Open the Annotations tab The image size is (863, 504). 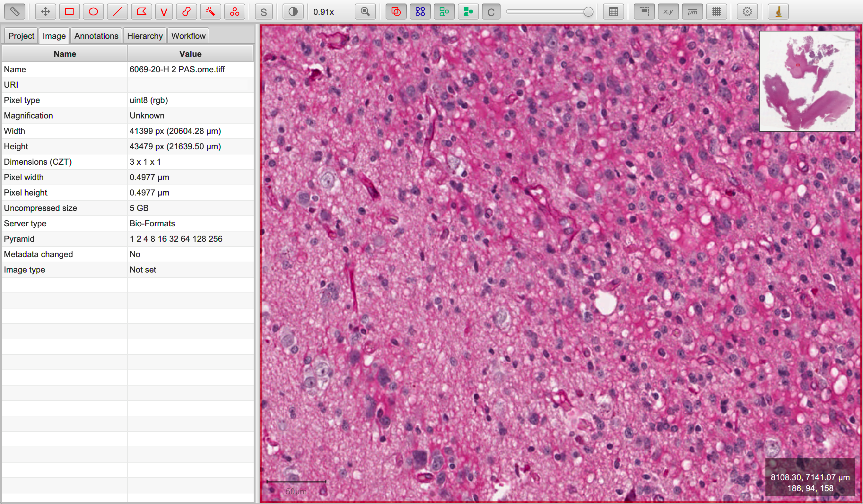tap(96, 36)
